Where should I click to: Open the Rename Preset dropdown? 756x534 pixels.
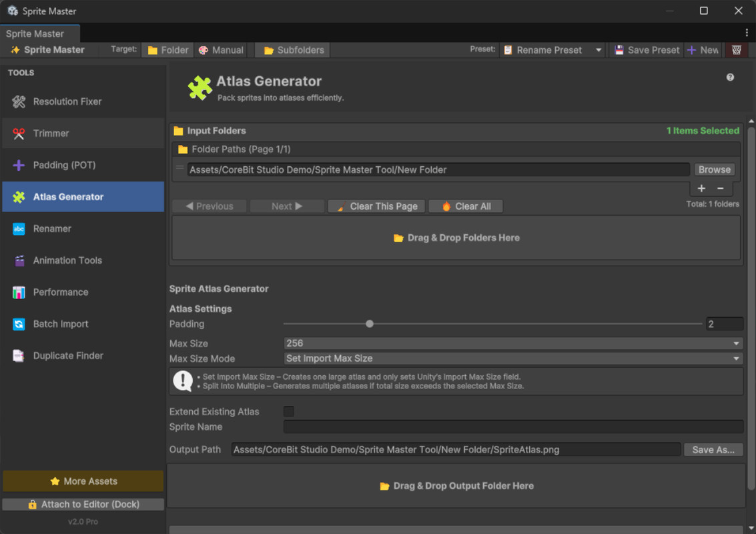[552, 49]
